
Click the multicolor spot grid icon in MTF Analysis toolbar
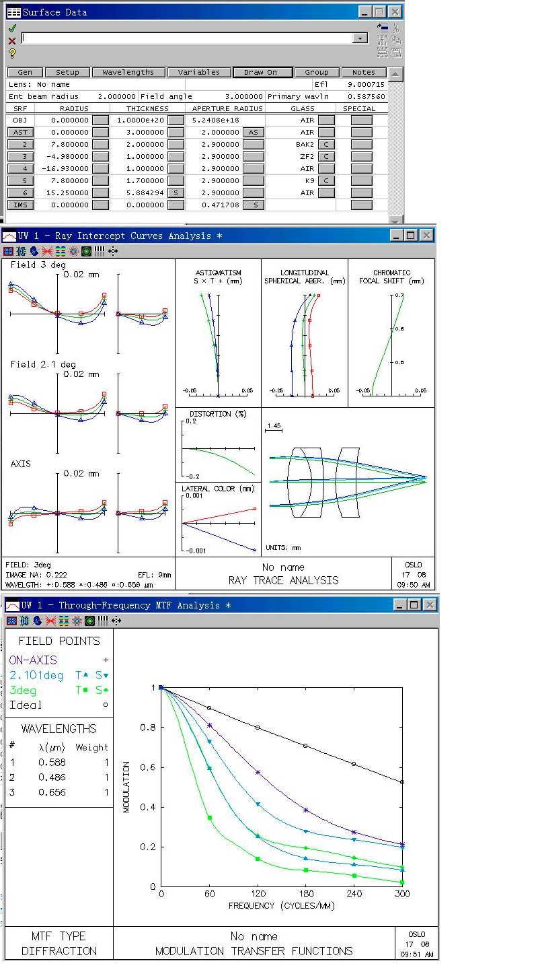click(63, 621)
